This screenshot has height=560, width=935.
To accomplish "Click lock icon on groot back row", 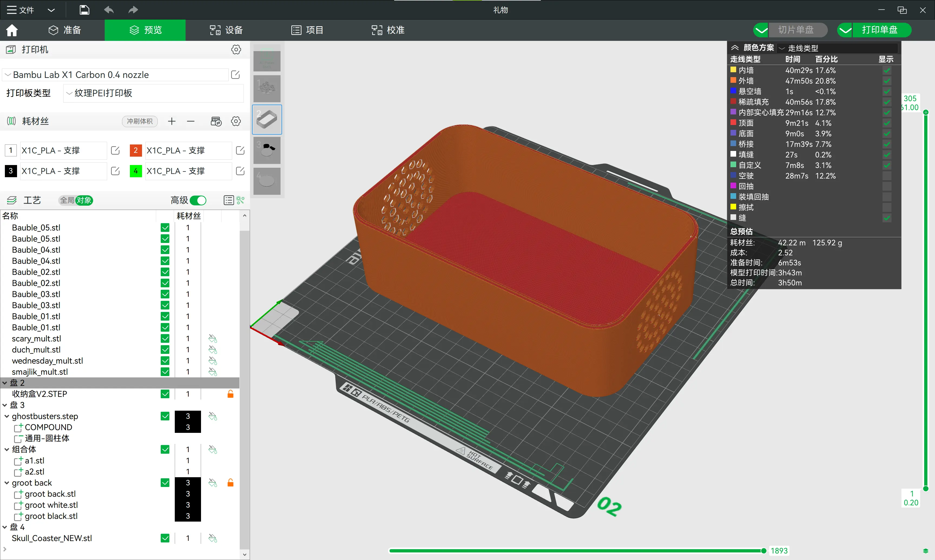I will point(230,483).
